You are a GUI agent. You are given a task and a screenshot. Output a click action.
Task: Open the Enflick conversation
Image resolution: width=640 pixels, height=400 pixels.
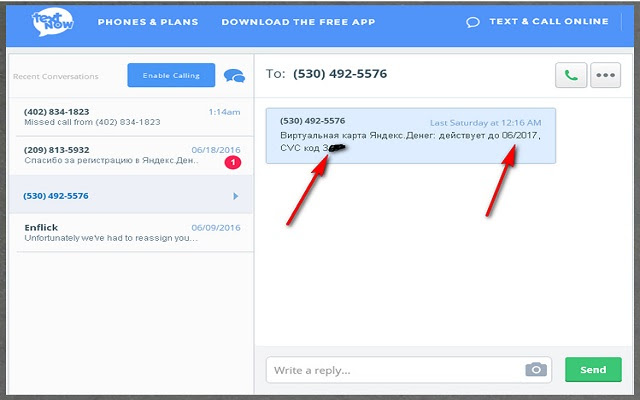pos(131,233)
